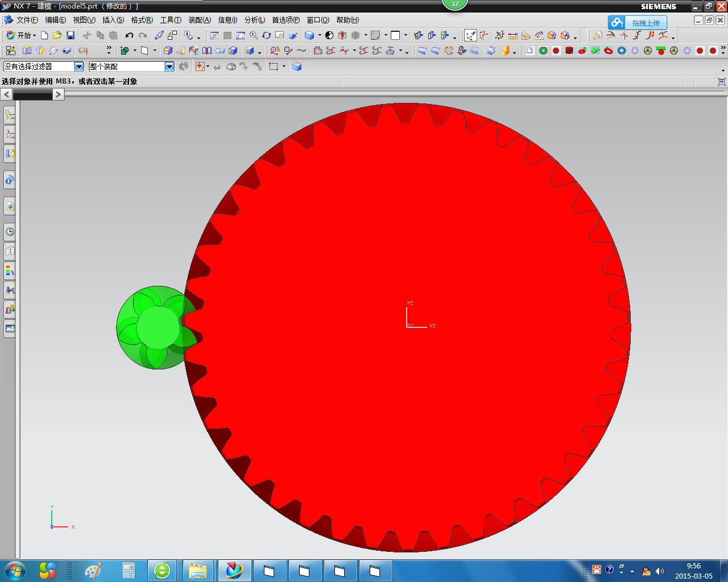
Task: Open the 文件(F) File menu
Action: 27,20
